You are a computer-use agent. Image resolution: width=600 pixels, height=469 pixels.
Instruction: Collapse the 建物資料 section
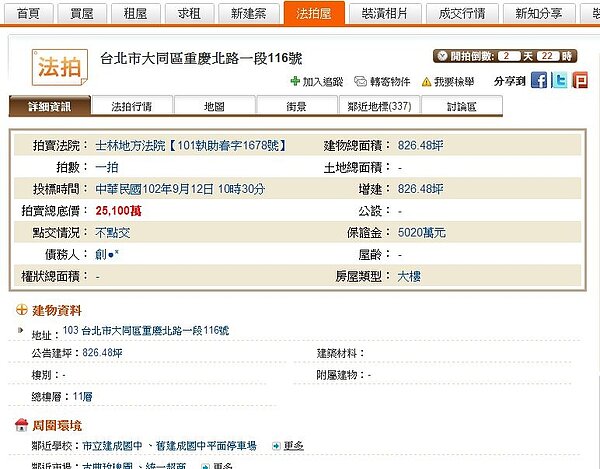coord(21,311)
